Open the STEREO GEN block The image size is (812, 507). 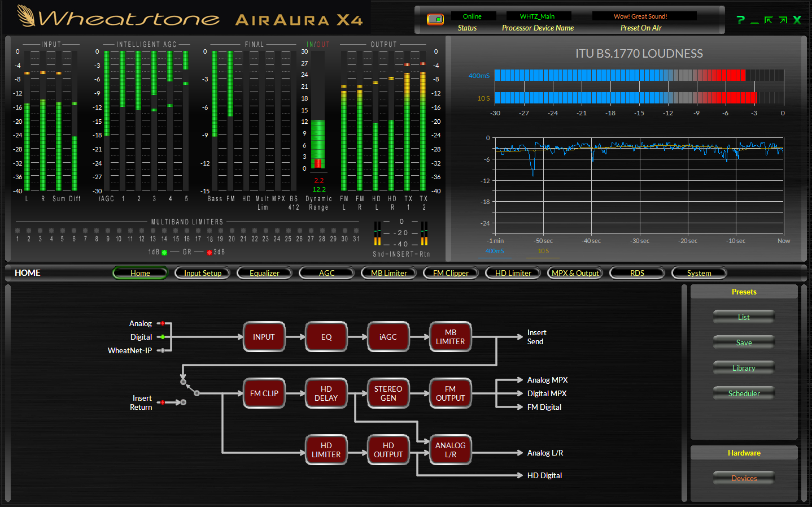(388, 393)
